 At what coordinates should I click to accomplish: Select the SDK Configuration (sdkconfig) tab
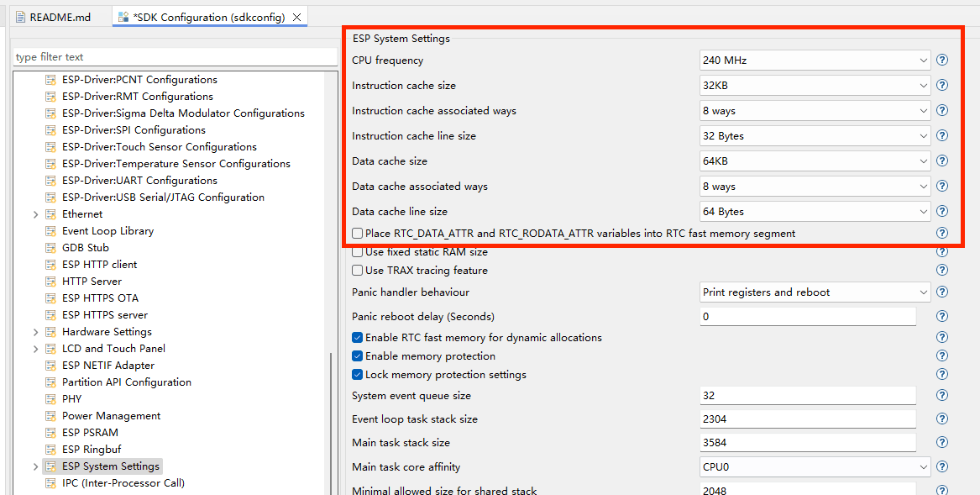tap(209, 18)
